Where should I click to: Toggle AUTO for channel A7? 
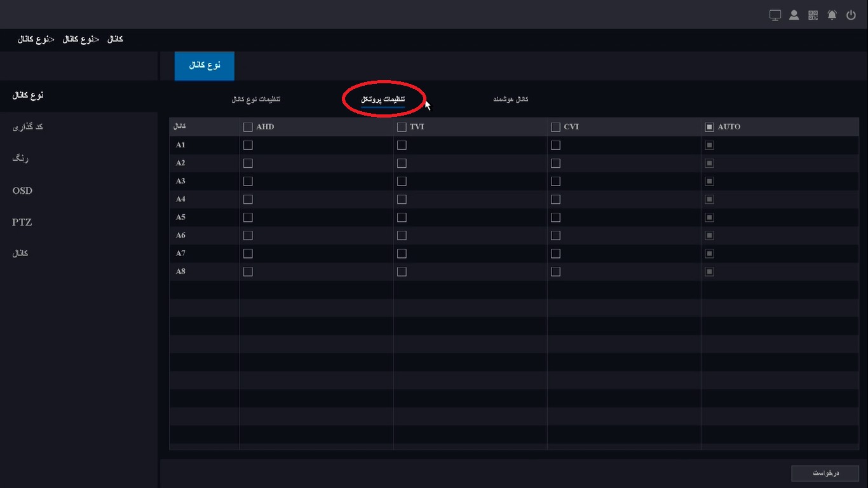(x=710, y=254)
